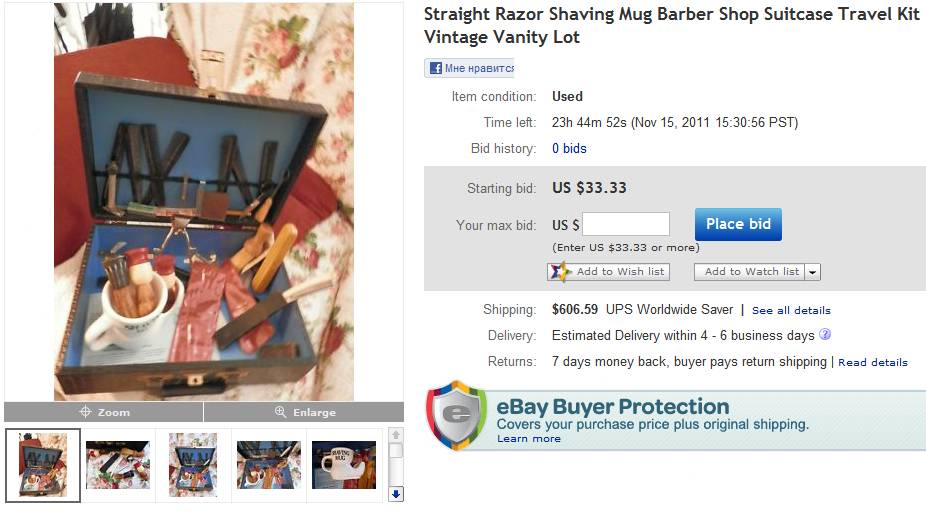926x517 pixels.
Task: Click the max bid input field
Action: coord(626,225)
